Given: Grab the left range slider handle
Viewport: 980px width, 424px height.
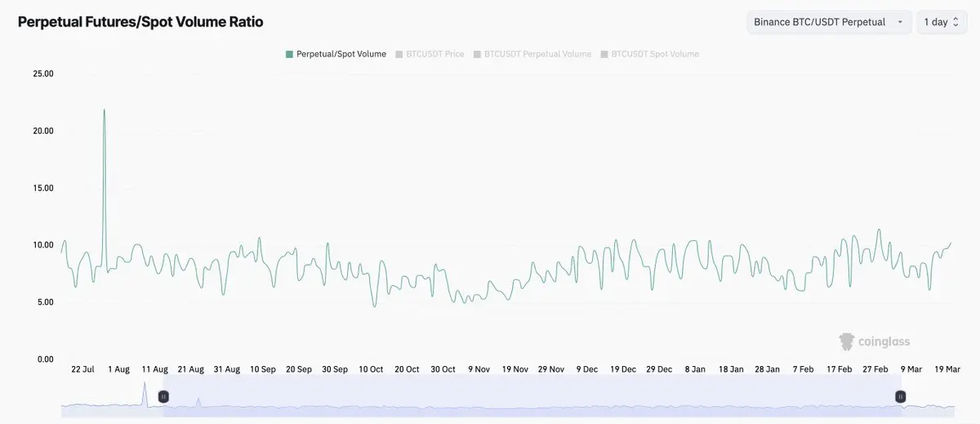Looking at the screenshot, I should [x=163, y=396].
